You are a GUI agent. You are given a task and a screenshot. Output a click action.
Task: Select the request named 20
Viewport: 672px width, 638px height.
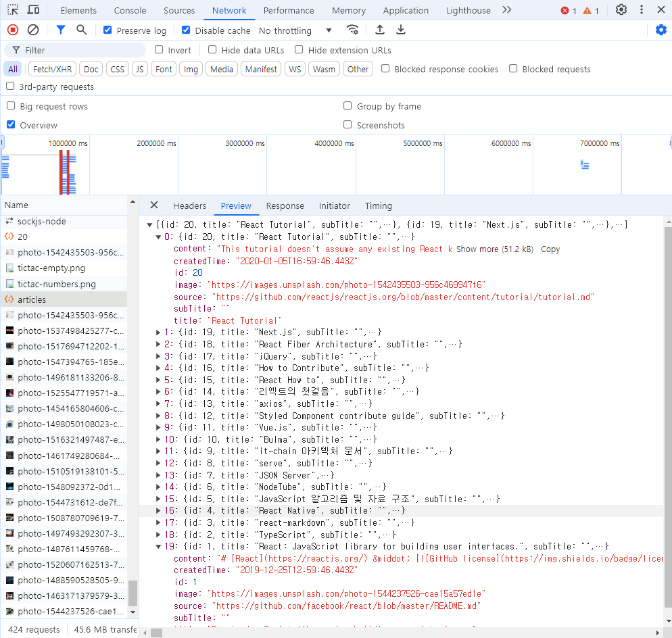pos(64,237)
